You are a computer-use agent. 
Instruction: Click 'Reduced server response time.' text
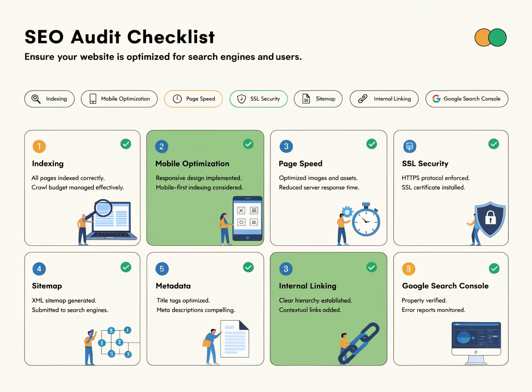319,187
